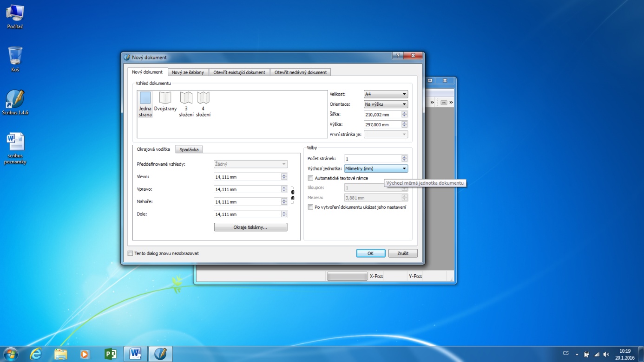This screenshot has width=644, height=362.
Task: Click the Dole margin field
Action: [x=247, y=214]
